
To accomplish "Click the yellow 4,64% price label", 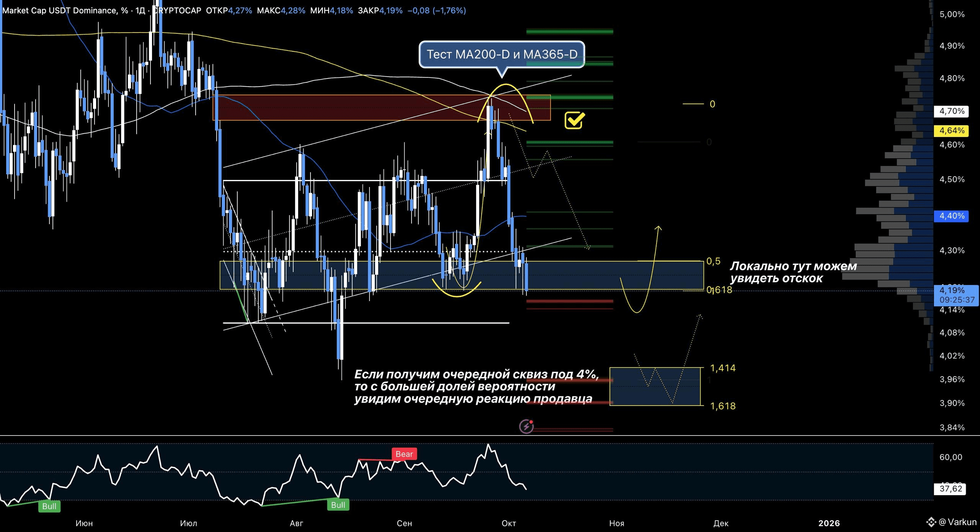I will pyautogui.click(x=951, y=131).
